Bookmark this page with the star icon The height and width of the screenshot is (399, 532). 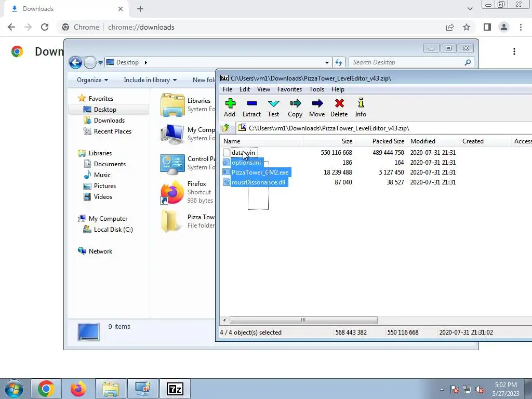click(467, 27)
